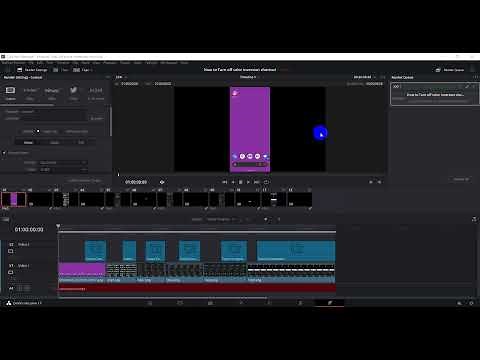
Task: Open the File menu
Action: pyautogui.click(x=31, y=62)
